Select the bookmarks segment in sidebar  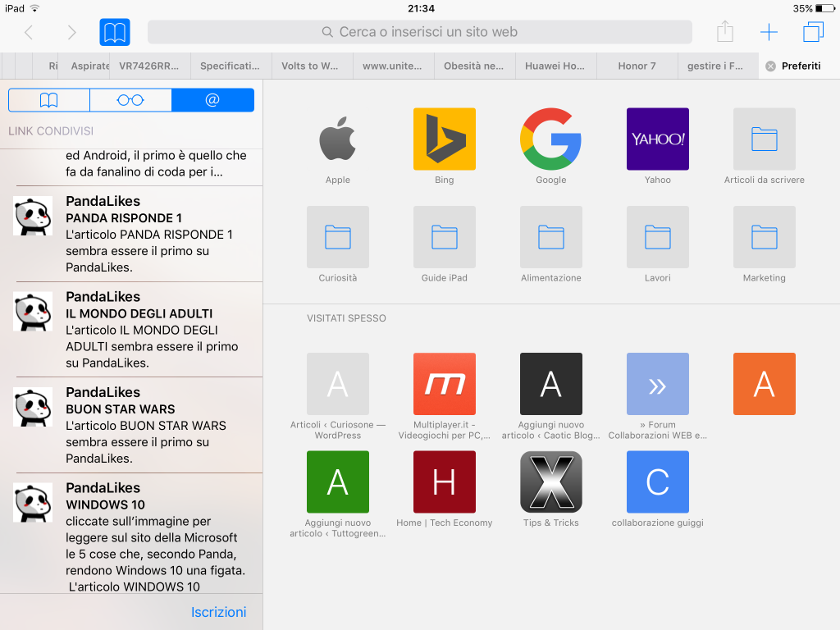[48, 100]
